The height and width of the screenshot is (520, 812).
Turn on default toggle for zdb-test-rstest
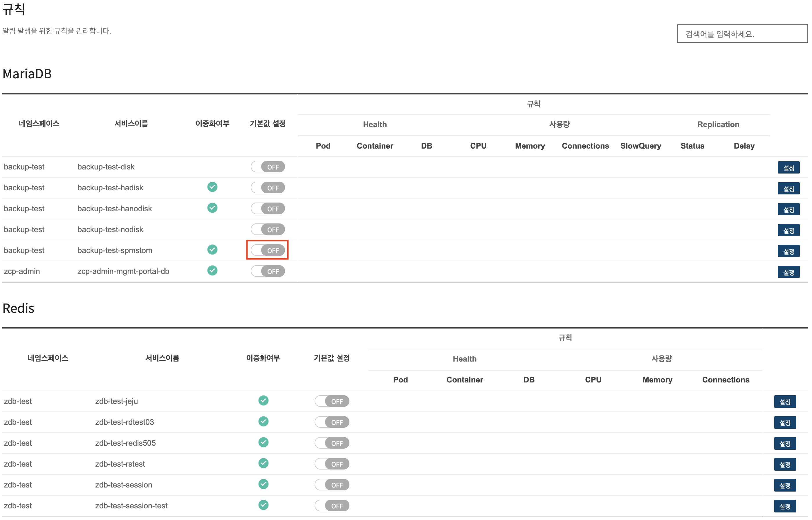coord(331,464)
